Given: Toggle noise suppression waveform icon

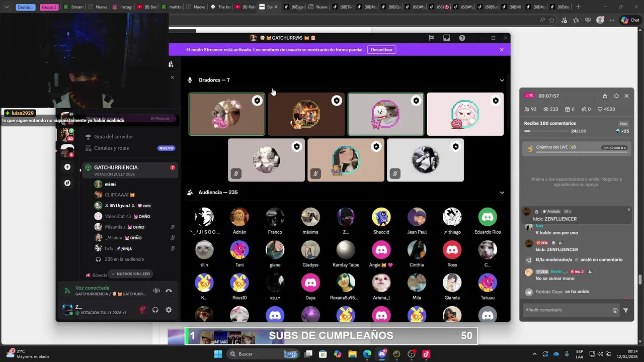Looking at the screenshot, I should point(156,291).
